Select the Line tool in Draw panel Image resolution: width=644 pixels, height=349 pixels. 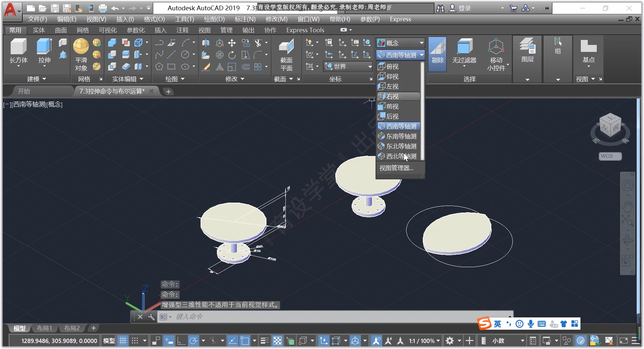point(172,55)
